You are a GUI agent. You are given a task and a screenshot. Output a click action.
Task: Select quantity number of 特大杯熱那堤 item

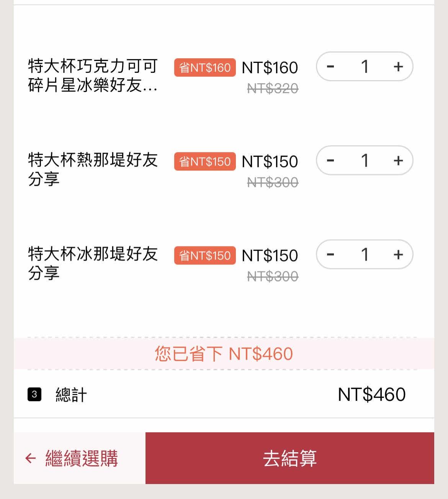[x=365, y=161]
